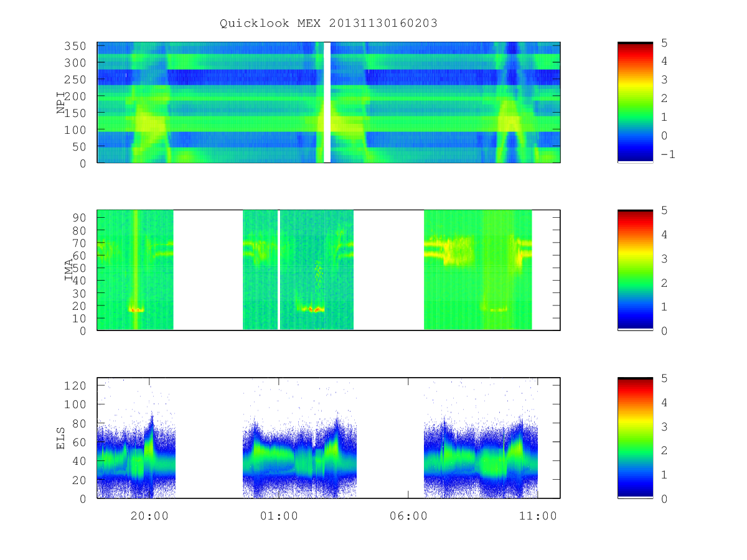Click the white data gap in NPI panel

(327, 103)
